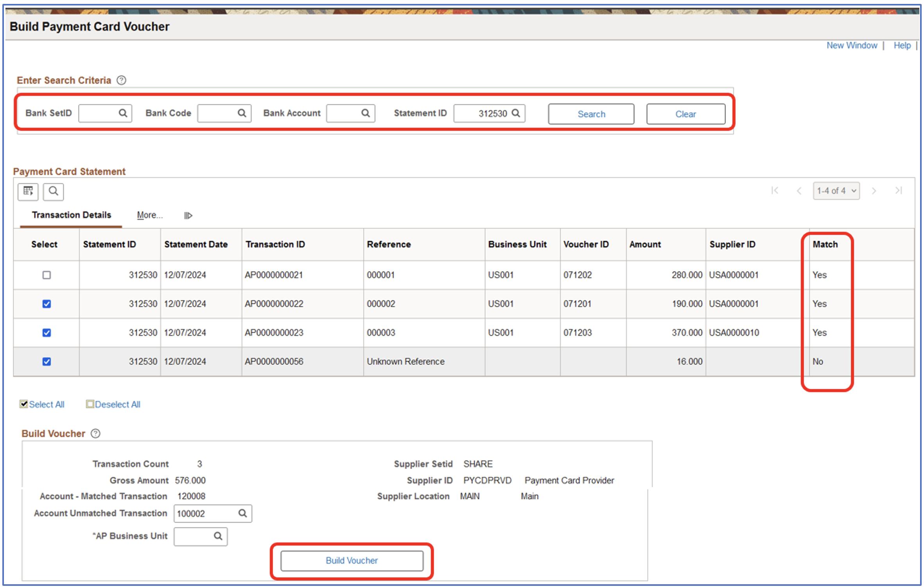
Task: Open the page in a New Window
Action: [851, 45]
